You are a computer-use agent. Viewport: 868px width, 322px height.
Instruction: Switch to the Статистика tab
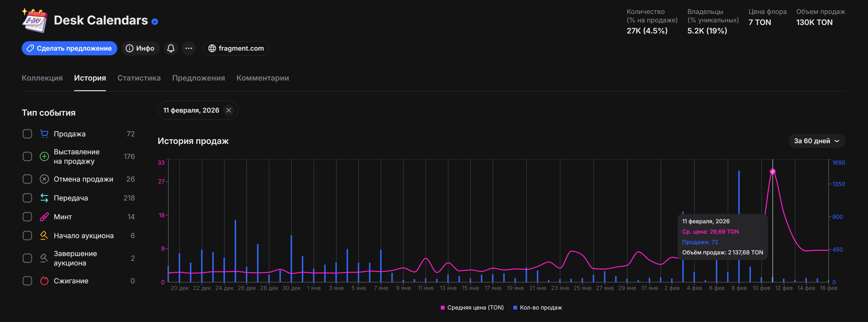[139, 78]
